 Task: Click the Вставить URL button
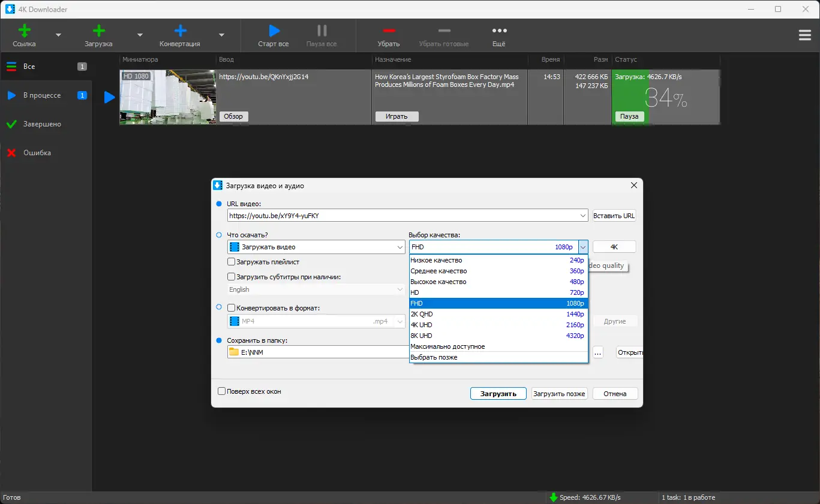pos(614,216)
